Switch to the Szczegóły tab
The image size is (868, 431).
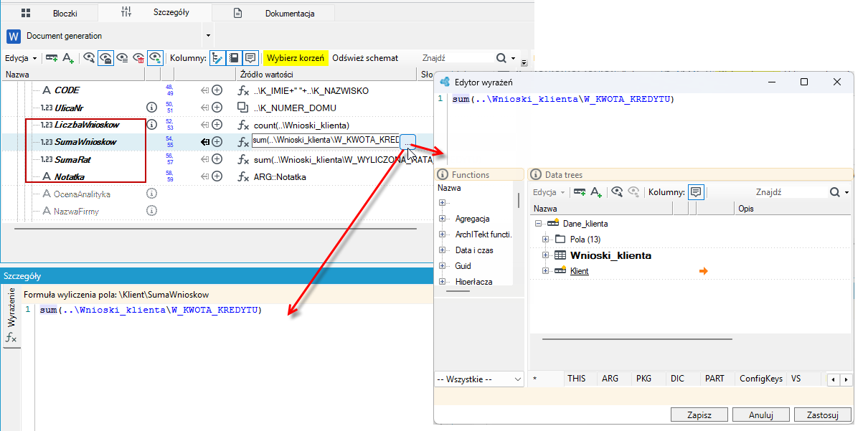tap(154, 12)
